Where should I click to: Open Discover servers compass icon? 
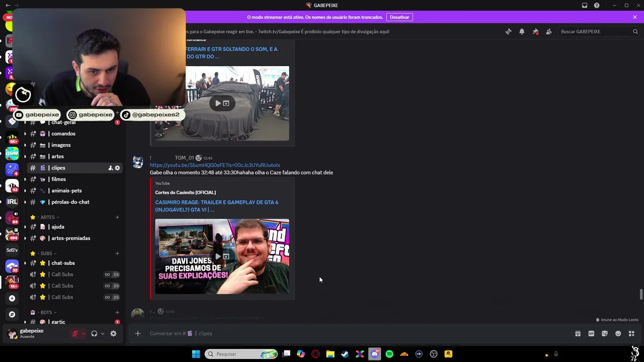point(12,314)
